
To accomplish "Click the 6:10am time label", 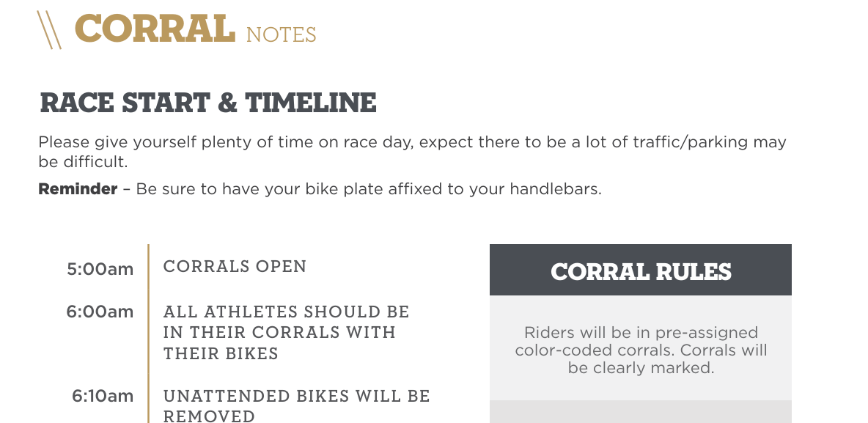I will (103, 396).
